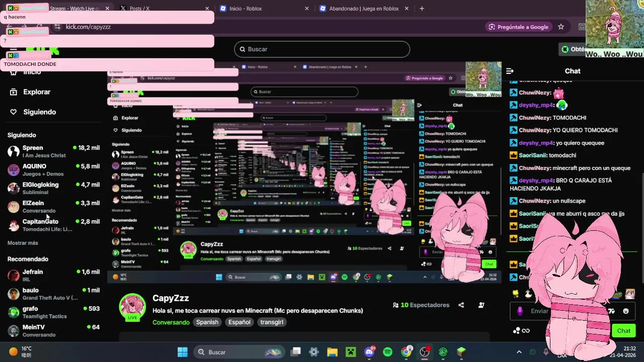Image resolution: width=644 pixels, height=362 pixels.
Task: Switch to Abandonado Juega en Roblox tab
Action: tap(364, 9)
